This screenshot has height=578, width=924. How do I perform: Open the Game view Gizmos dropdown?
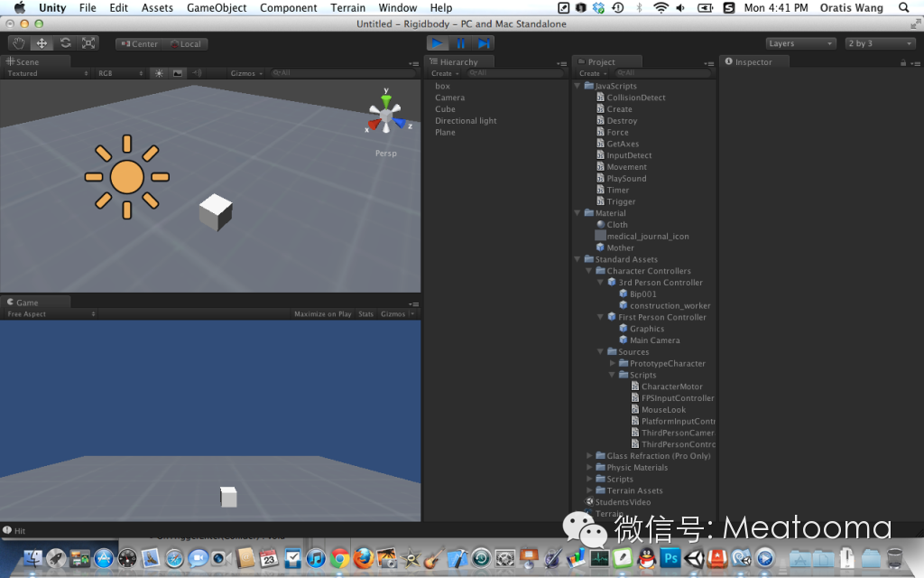pos(397,313)
